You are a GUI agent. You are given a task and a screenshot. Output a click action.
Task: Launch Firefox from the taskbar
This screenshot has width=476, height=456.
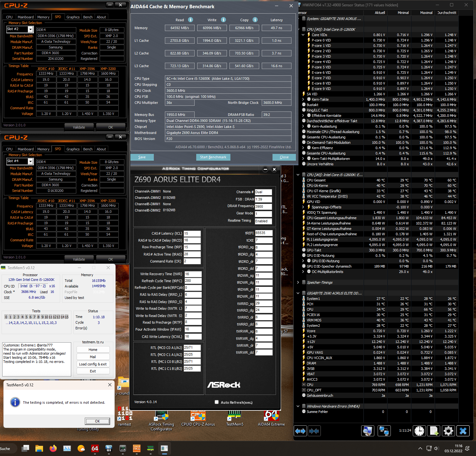point(53,448)
